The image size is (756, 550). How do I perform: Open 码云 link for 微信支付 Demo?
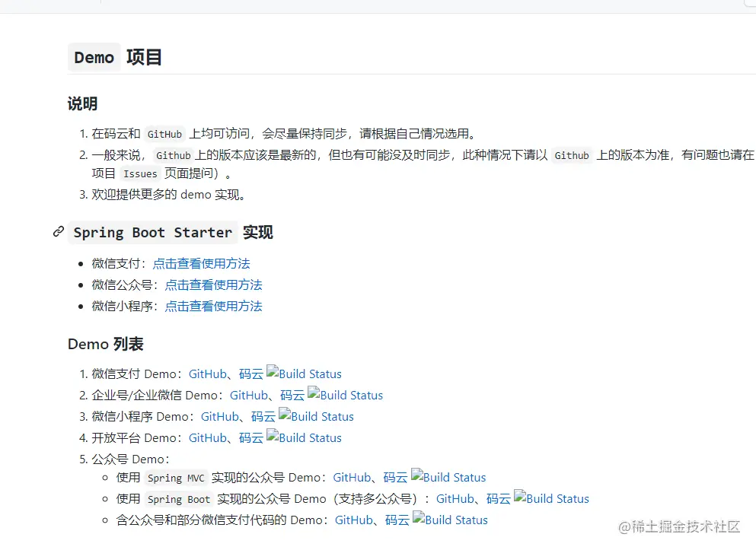click(x=251, y=374)
